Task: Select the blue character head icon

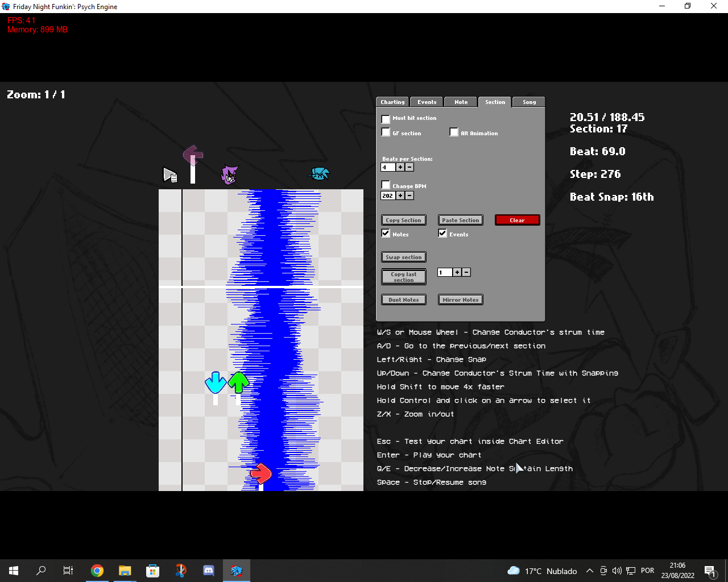Action: 319,174
